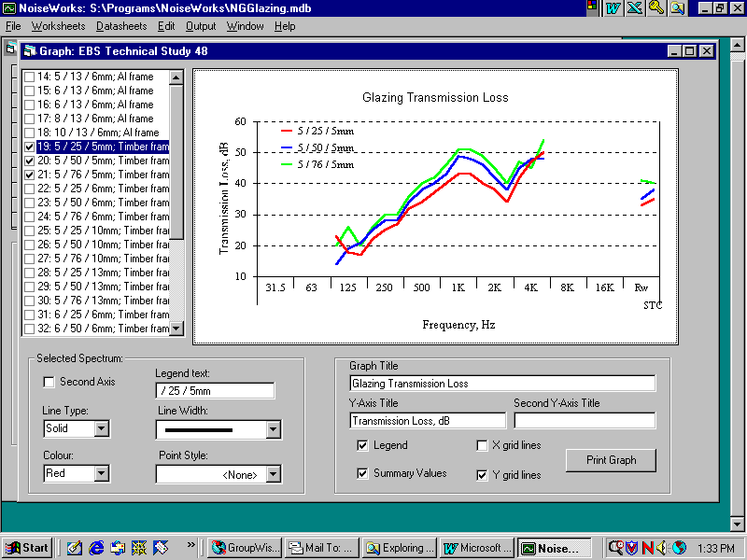Click spectrum list scroll down arrow
The height and width of the screenshot is (560, 747).
click(176, 329)
